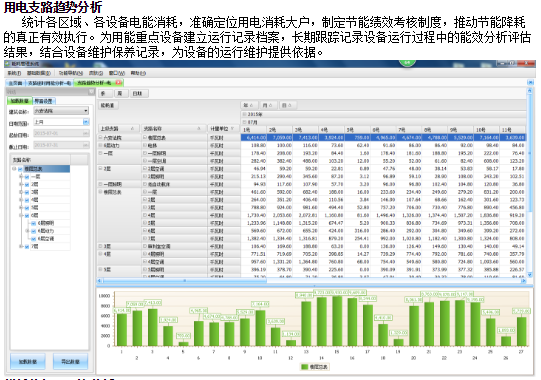Image resolution: width=541 pixels, height=380 pixels.
Task: Click the tab list icon at the tab bar's right end
Action: [530, 82]
